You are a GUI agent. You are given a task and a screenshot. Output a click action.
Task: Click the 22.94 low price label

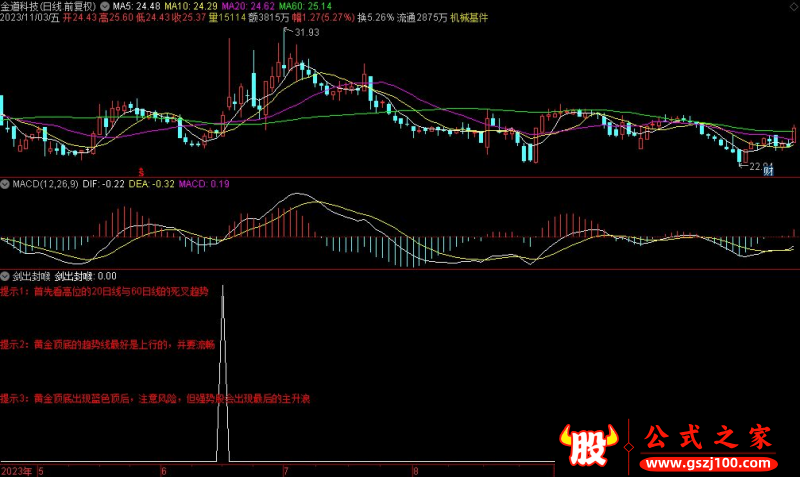click(x=761, y=167)
